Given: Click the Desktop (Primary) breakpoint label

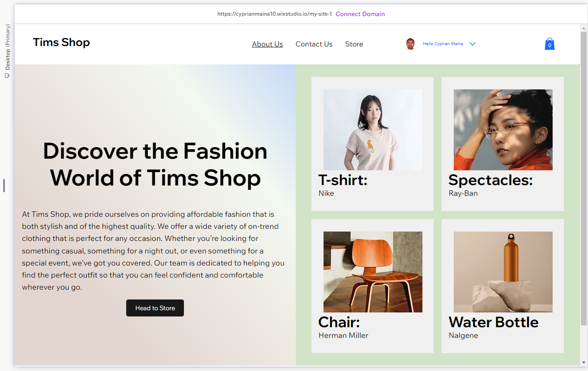Looking at the screenshot, I should [8, 47].
